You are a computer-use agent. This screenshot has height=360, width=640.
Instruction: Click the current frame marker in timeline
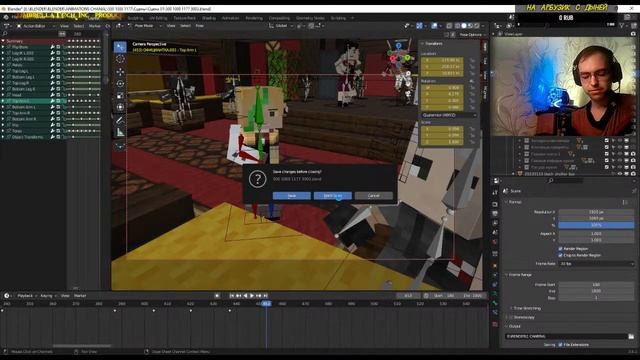[266, 304]
